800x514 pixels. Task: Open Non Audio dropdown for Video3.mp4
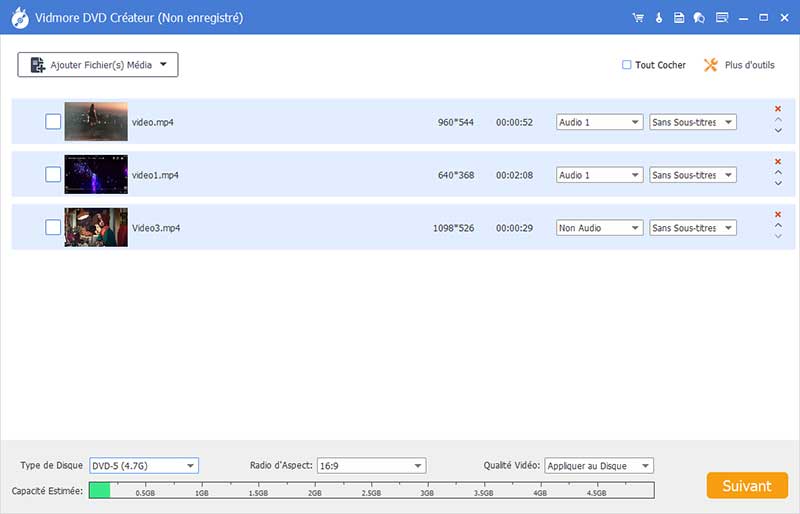(x=599, y=228)
